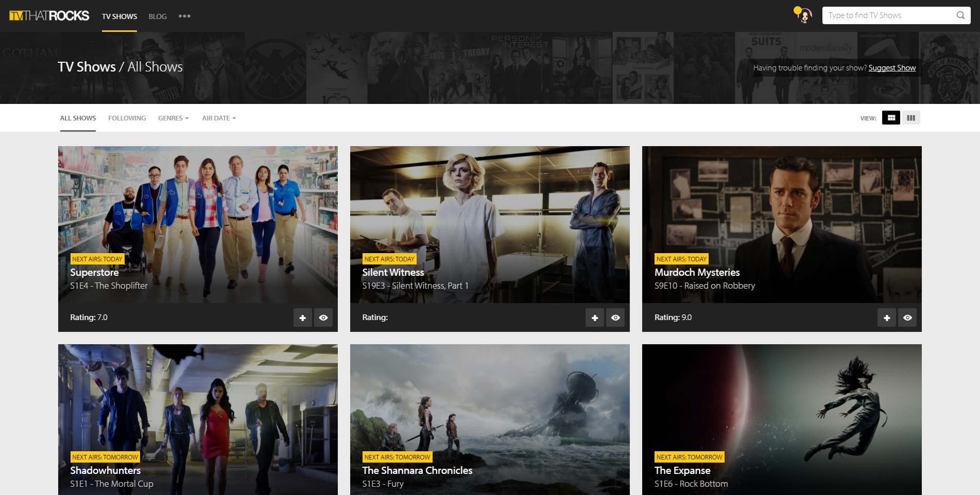The height and width of the screenshot is (495, 980).
Task: Click Superstore 'Next Airs: Today' badge
Action: [x=97, y=259]
